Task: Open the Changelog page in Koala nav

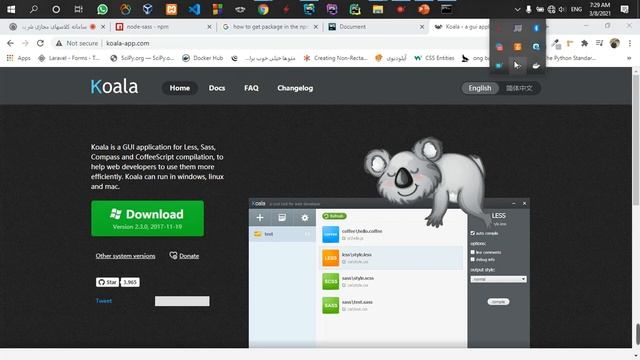Action: click(x=295, y=88)
